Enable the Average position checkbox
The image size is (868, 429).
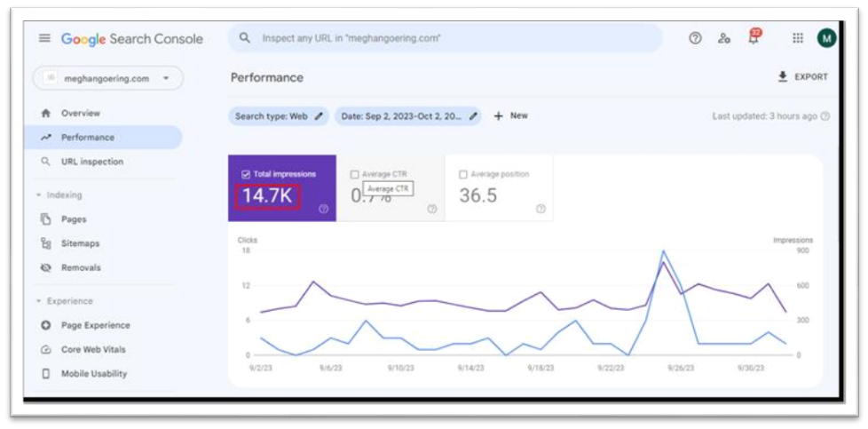click(x=462, y=175)
